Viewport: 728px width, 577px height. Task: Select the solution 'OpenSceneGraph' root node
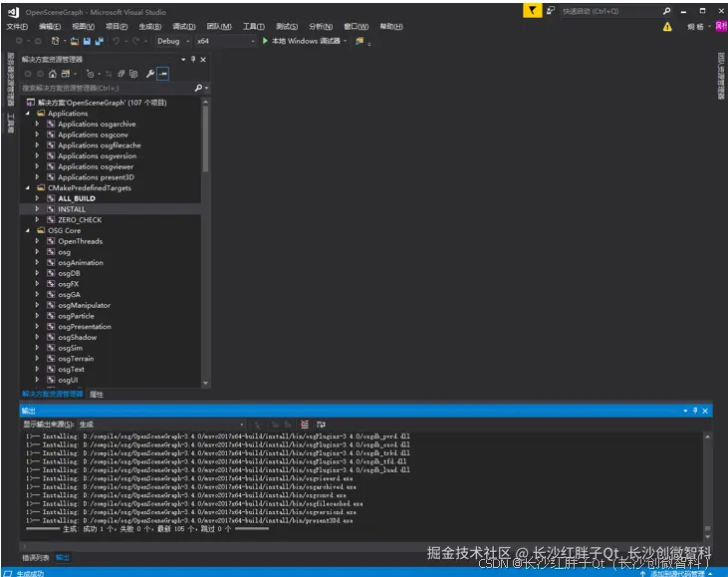click(x=103, y=103)
